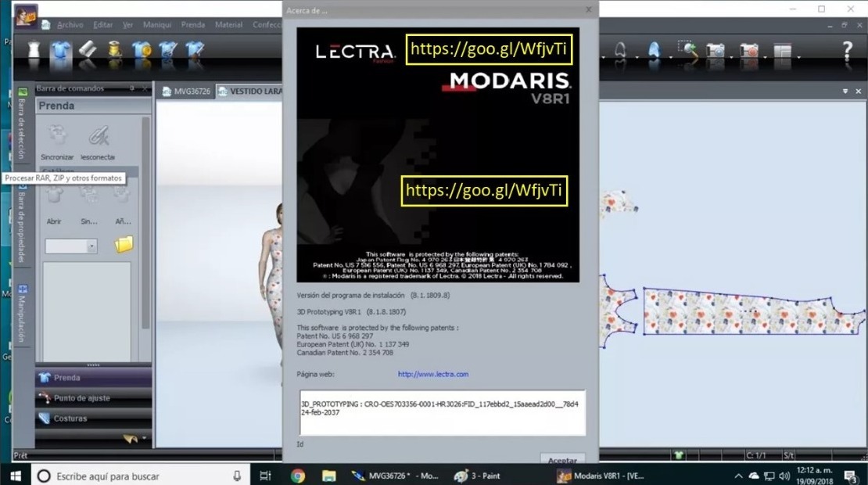Open the fabric roll material tool
The image size is (868, 485).
tap(88, 50)
